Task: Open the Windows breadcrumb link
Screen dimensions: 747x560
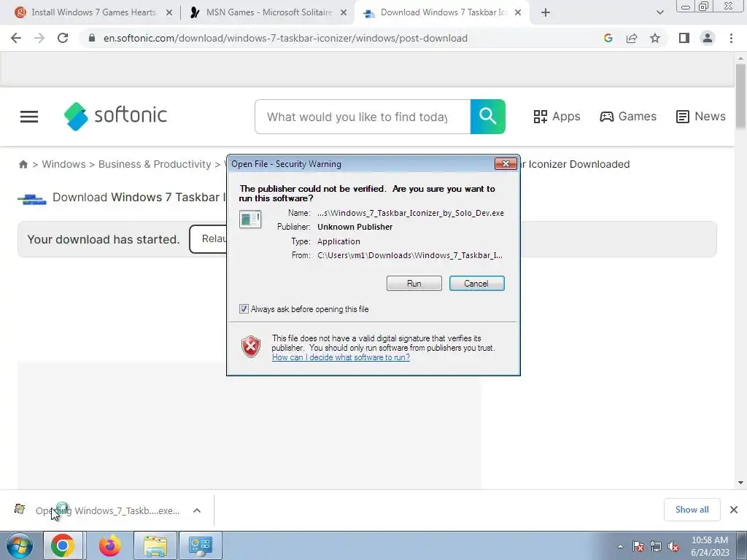Action: click(x=64, y=164)
